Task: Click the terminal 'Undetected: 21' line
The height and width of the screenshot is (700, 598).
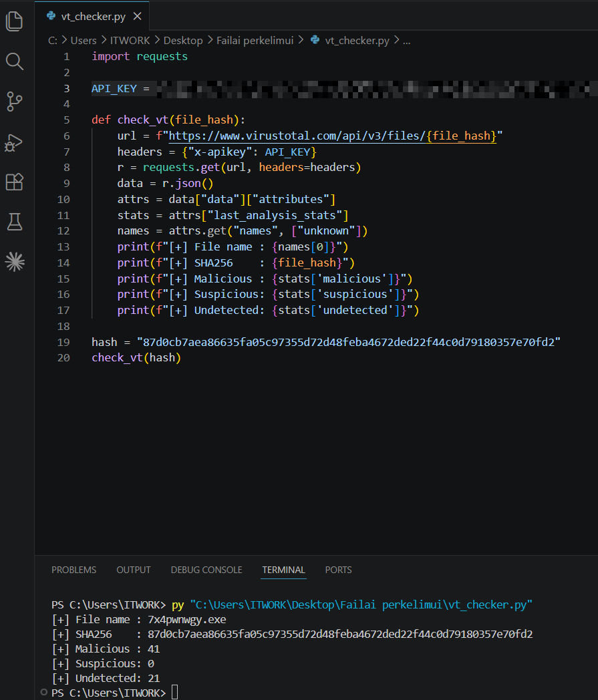Action: [106, 678]
